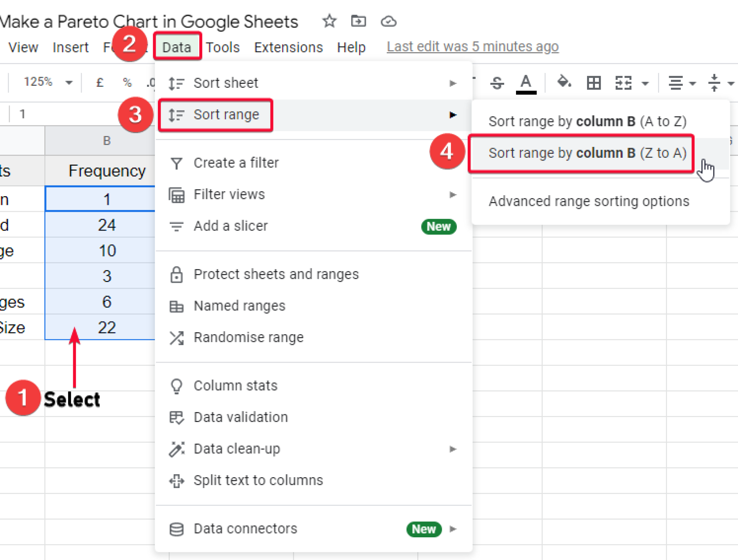Open the Last edit was 5 minutes ago link
This screenshot has width=738, height=560.
472,46
